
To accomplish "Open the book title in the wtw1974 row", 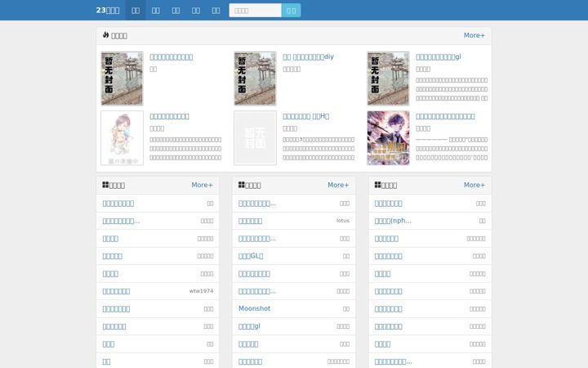I will coord(116,291).
